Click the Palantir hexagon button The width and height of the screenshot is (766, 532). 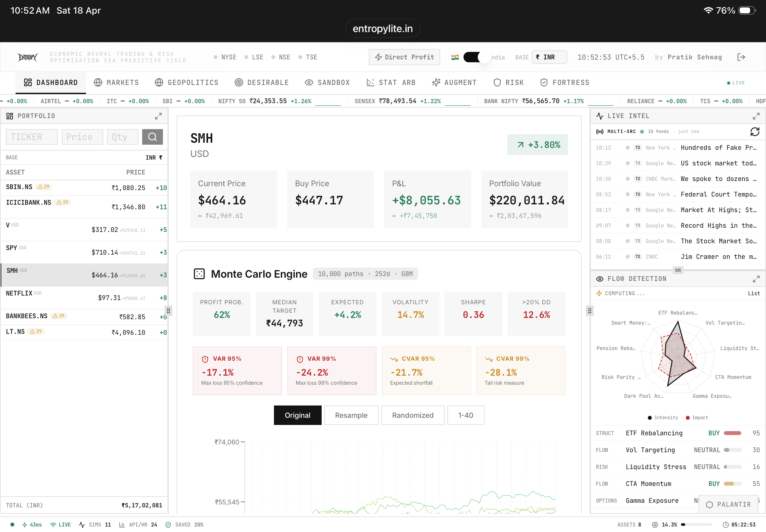[x=728, y=504]
